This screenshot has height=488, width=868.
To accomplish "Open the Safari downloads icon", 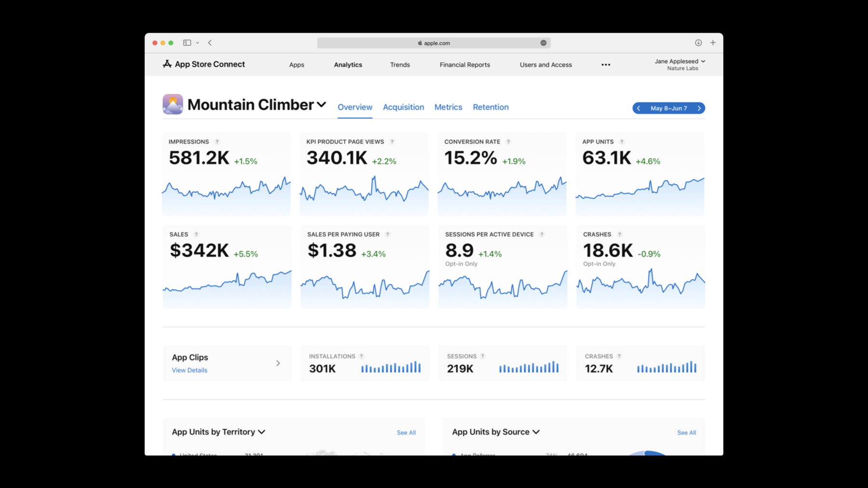I will click(698, 43).
